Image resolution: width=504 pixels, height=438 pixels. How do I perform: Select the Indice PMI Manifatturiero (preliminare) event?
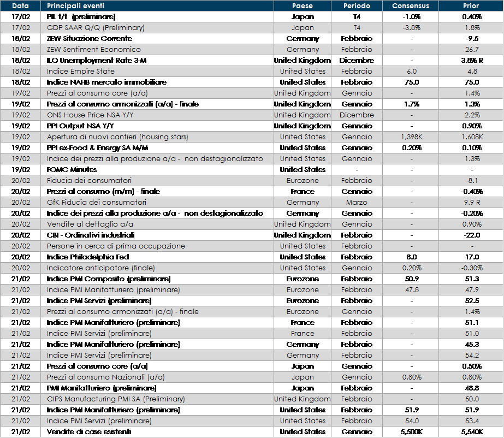pos(113,289)
